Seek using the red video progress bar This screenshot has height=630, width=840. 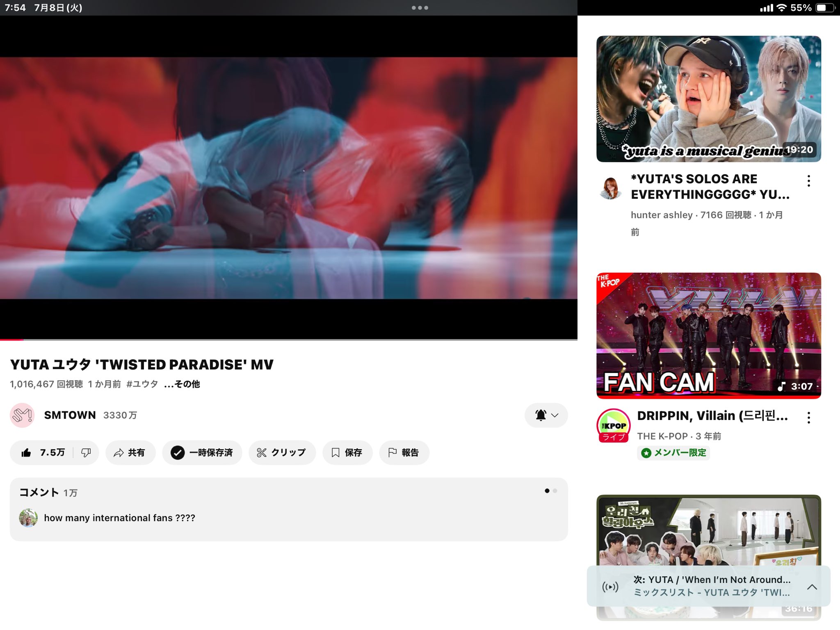pyautogui.click(x=289, y=340)
